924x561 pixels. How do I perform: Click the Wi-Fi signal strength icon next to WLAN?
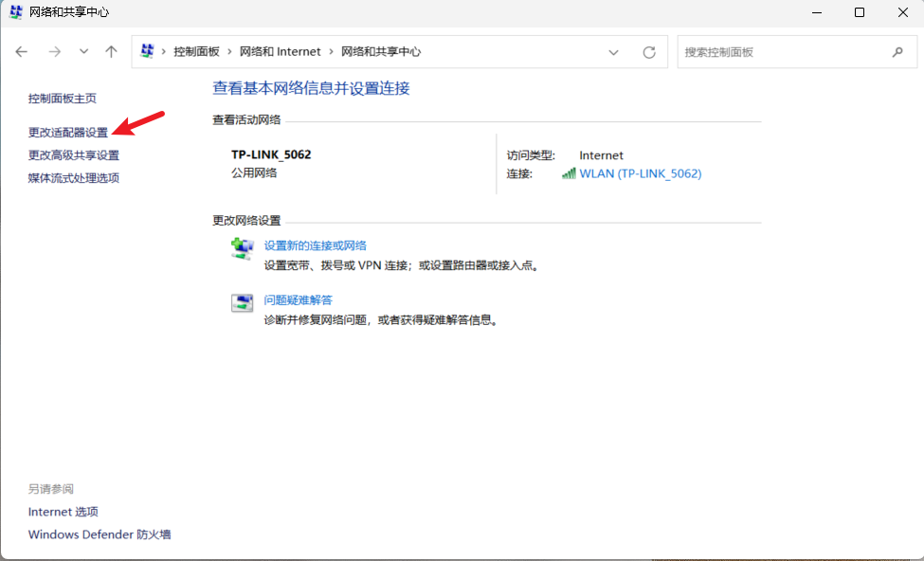pos(568,173)
